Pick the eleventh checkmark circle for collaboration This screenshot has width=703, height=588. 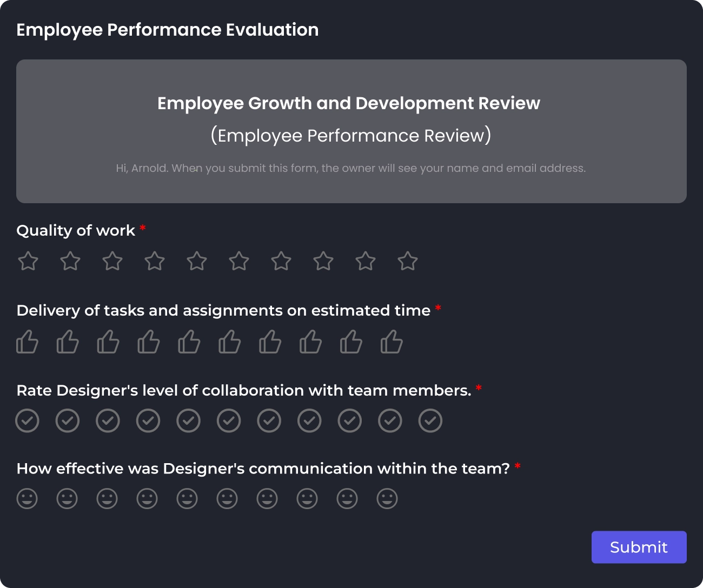pyautogui.click(x=430, y=421)
